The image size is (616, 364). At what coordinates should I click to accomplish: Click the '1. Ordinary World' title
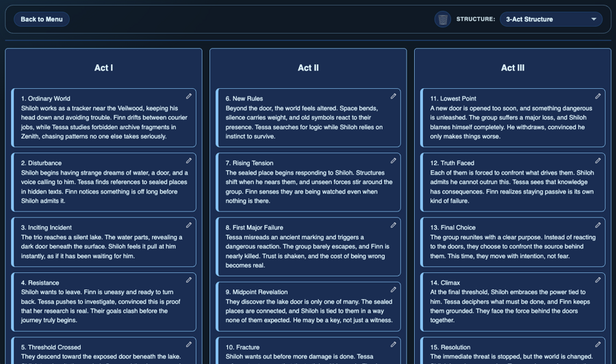point(46,99)
